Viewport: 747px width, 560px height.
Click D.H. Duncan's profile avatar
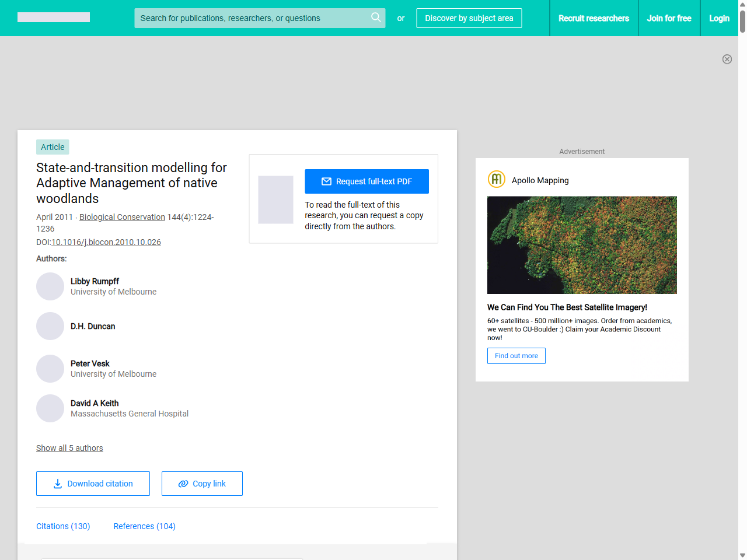(x=50, y=326)
